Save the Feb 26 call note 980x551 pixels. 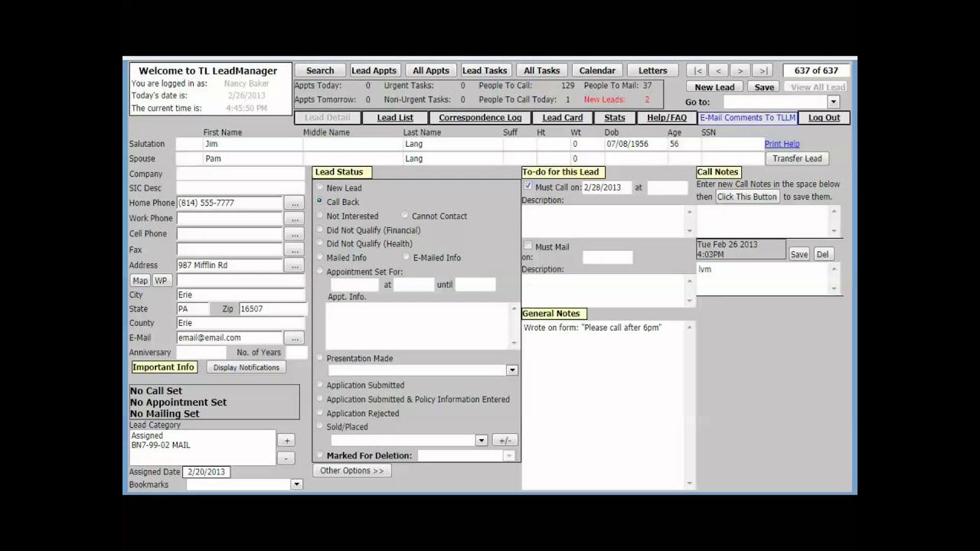(799, 255)
